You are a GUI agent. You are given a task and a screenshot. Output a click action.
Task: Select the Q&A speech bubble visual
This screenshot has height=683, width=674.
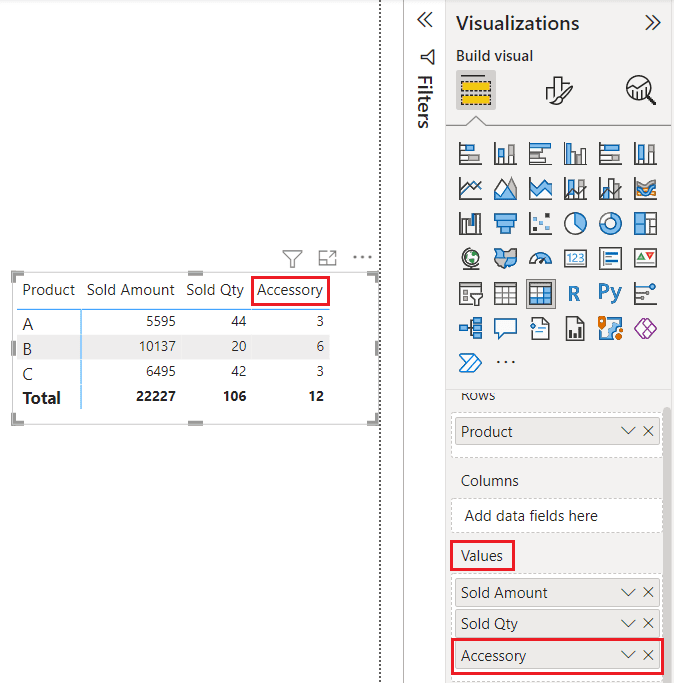point(505,328)
